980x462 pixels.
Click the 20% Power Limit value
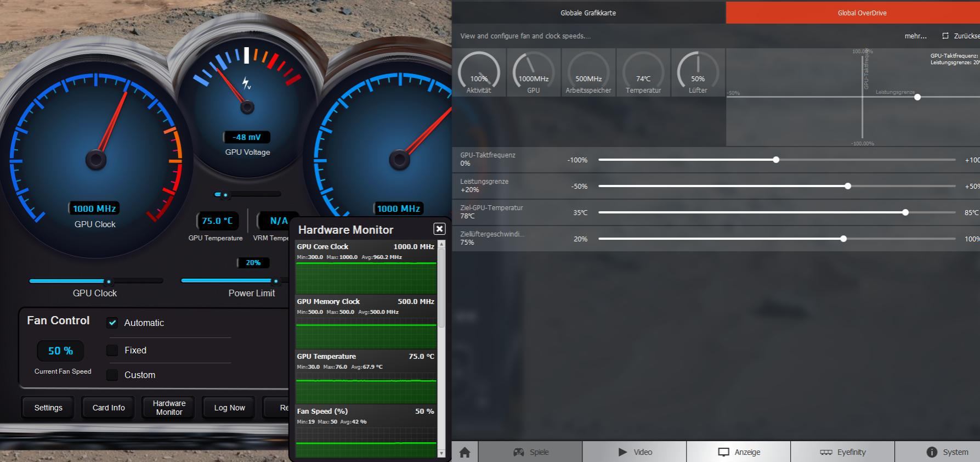(x=253, y=263)
